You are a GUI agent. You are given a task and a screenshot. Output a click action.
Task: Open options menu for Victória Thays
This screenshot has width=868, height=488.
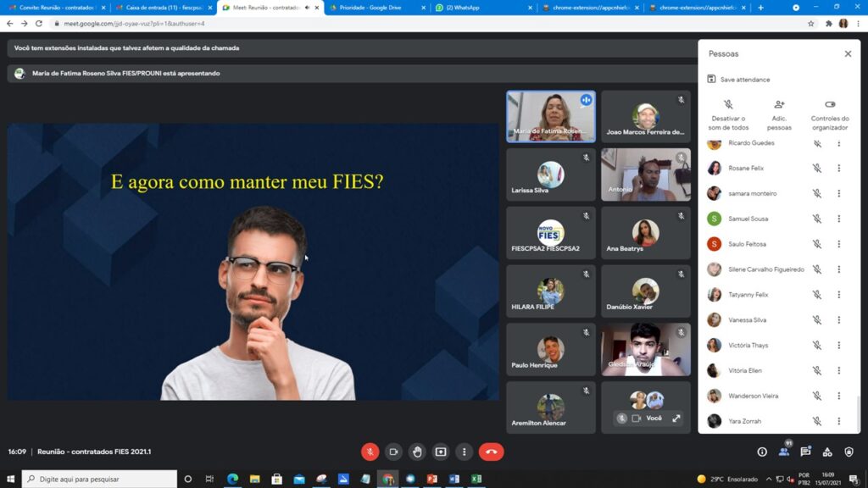point(838,346)
